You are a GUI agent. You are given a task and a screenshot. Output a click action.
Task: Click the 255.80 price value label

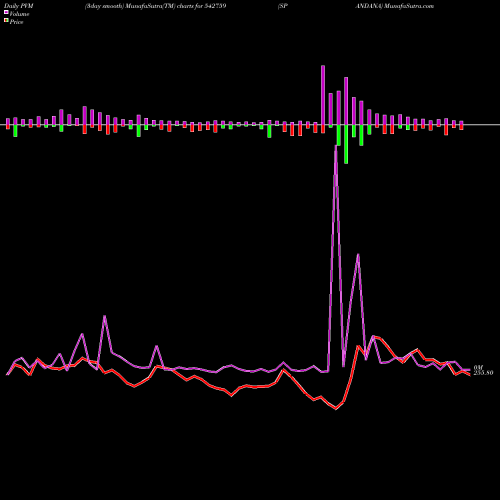pyautogui.click(x=483, y=373)
